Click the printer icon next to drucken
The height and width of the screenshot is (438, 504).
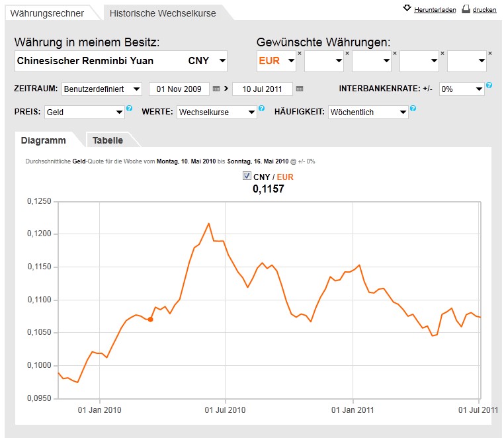pos(466,9)
